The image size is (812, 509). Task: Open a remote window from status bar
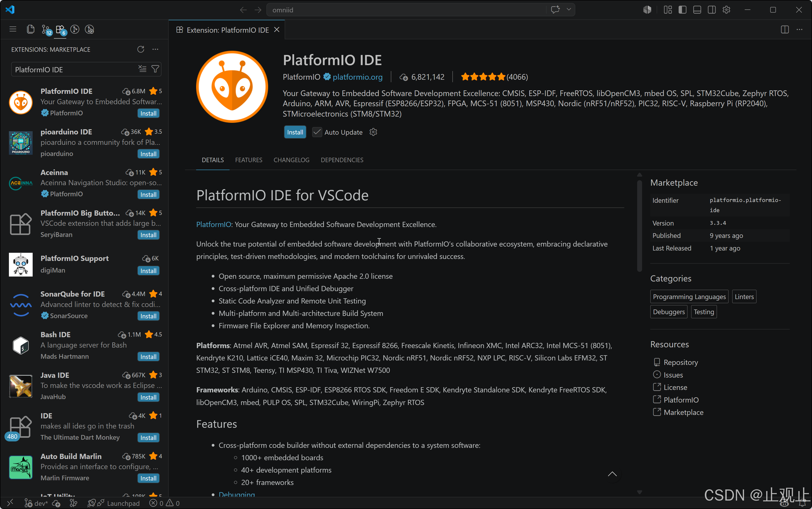pyautogui.click(x=10, y=503)
